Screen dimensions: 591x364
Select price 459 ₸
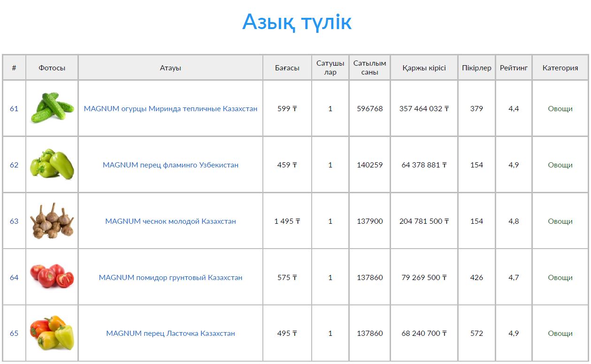(x=287, y=165)
